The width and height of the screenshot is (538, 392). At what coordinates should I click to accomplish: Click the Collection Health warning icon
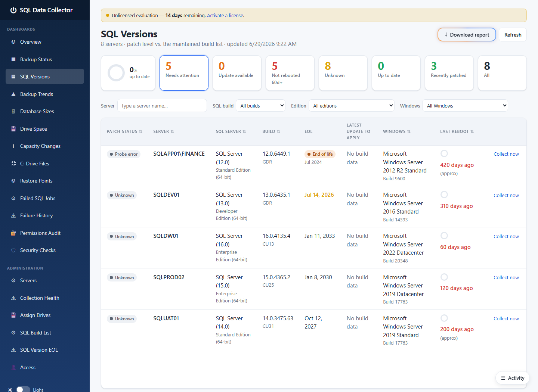click(13, 298)
